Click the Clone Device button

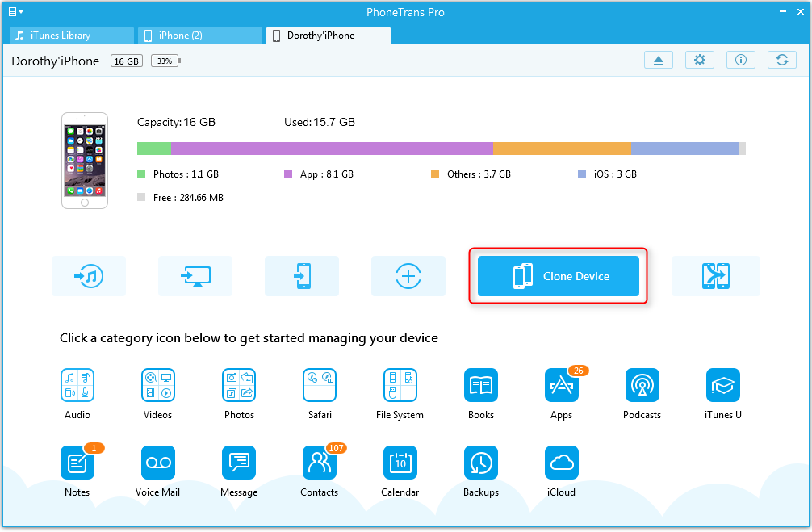(559, 276)
